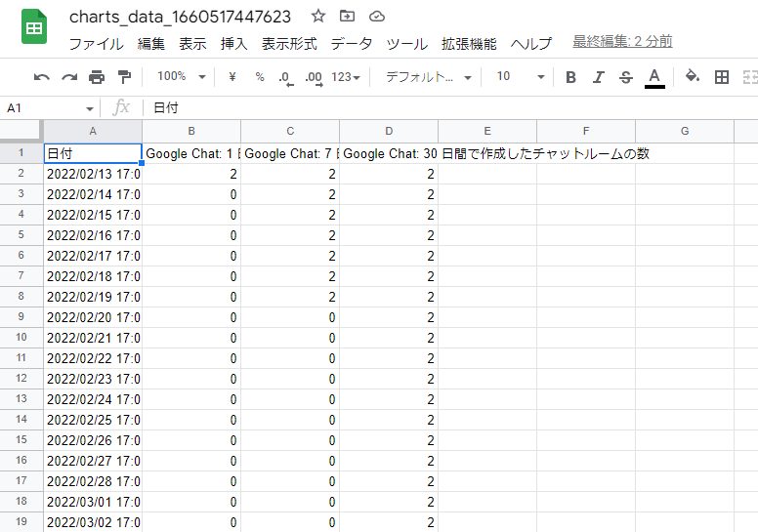Select column D cell in the 2022/02/25 row
This screenshot has height=532, width=758.
(389, 420)
